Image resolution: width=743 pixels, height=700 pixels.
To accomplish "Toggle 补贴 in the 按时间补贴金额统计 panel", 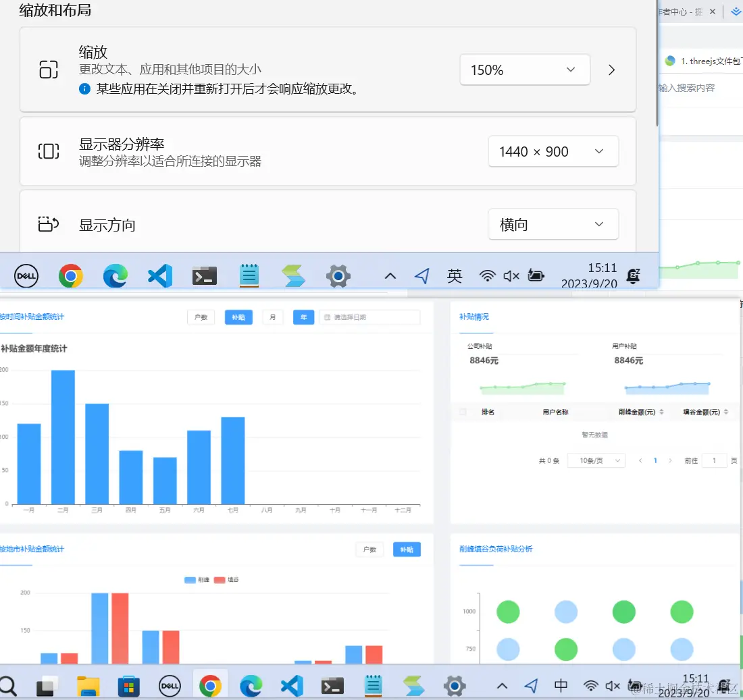I will click(x=238, y=317).
